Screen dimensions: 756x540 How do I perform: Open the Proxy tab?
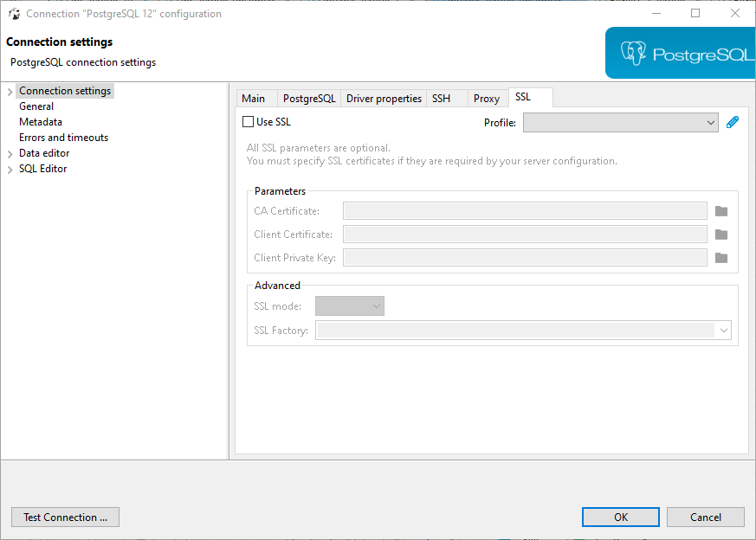click(487, 99)
